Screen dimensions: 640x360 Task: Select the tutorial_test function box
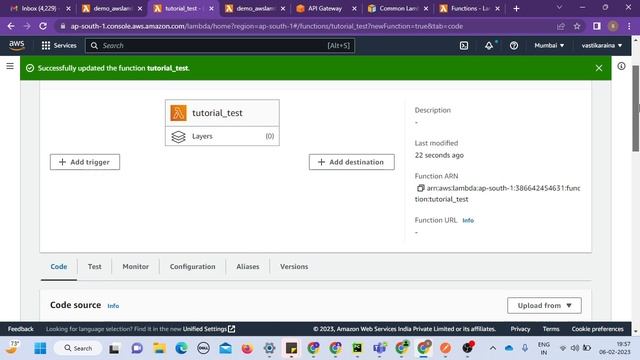(x=222, y=113)
